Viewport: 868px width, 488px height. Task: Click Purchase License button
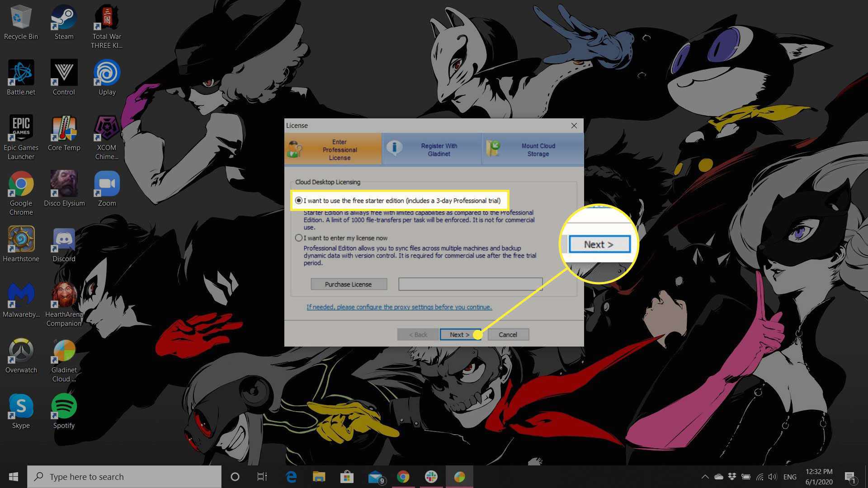point(349,284)
